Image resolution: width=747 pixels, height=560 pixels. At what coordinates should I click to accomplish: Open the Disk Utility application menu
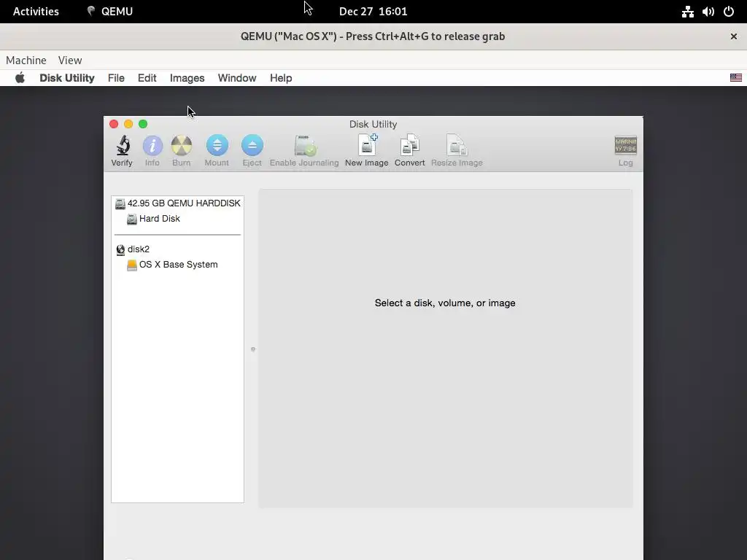67,78
